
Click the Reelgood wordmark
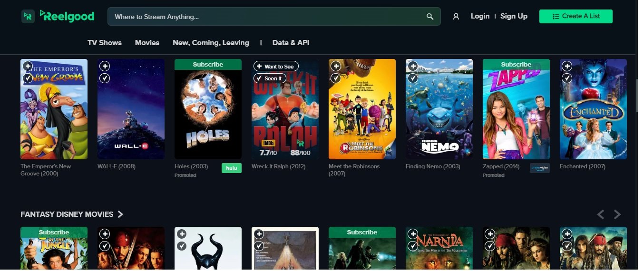67,16
